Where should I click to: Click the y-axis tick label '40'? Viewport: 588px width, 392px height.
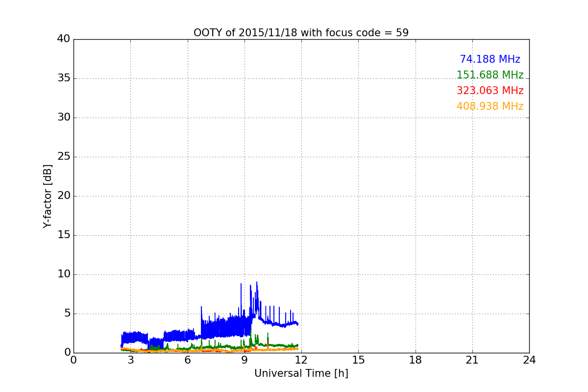click(64, 39)
